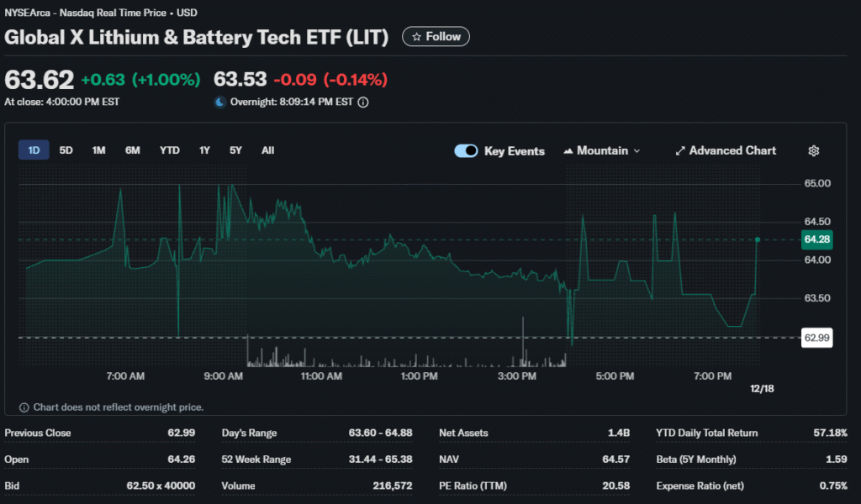Click info icon beside chart overnight disclaimer

24,407
